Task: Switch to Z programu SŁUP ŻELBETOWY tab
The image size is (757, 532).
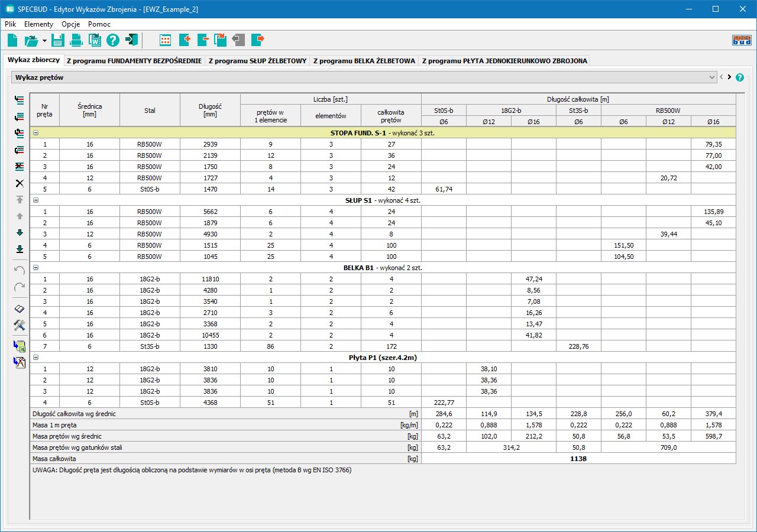Action: coord(257,61)
